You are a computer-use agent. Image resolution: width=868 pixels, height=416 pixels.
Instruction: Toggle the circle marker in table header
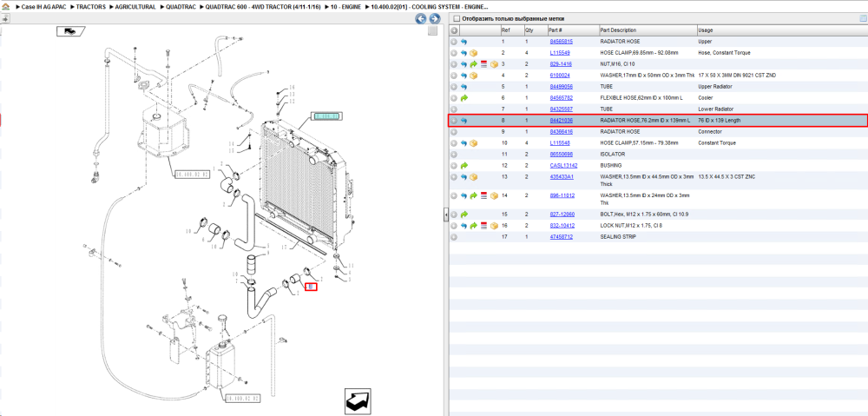coord(454,30)
